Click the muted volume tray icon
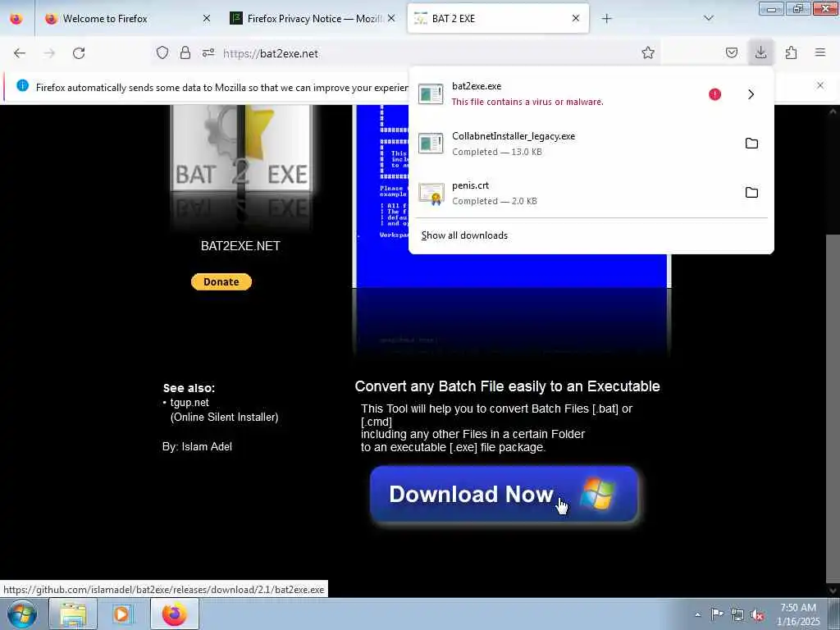840x630 pixels. click(757, 615)
